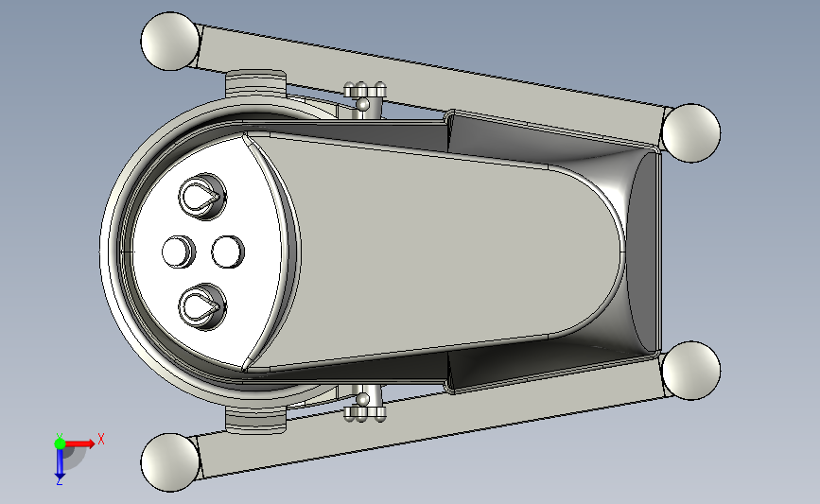Select the lower threaded port near the ring
Screen dimensions: 820x504
click(256, 420)
